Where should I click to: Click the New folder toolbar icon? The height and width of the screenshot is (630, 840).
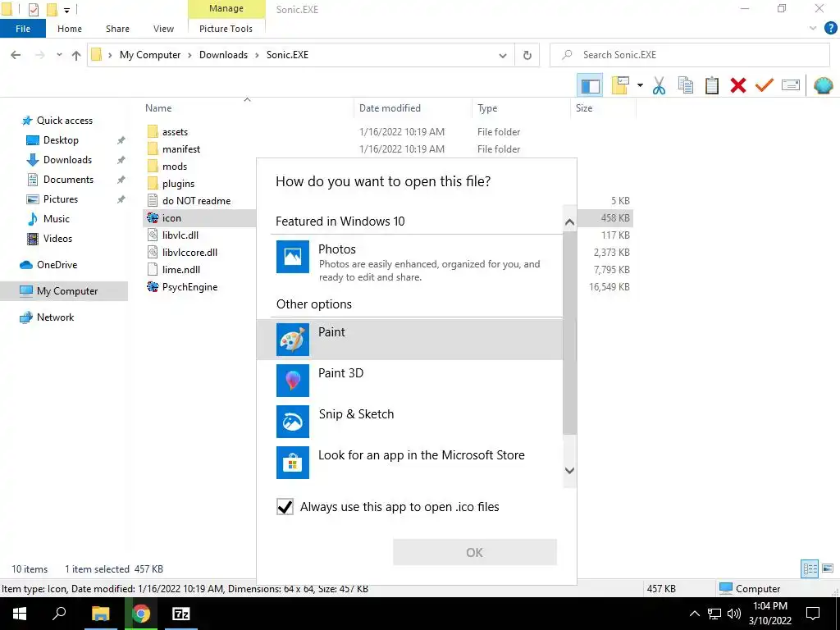point(620,85)
